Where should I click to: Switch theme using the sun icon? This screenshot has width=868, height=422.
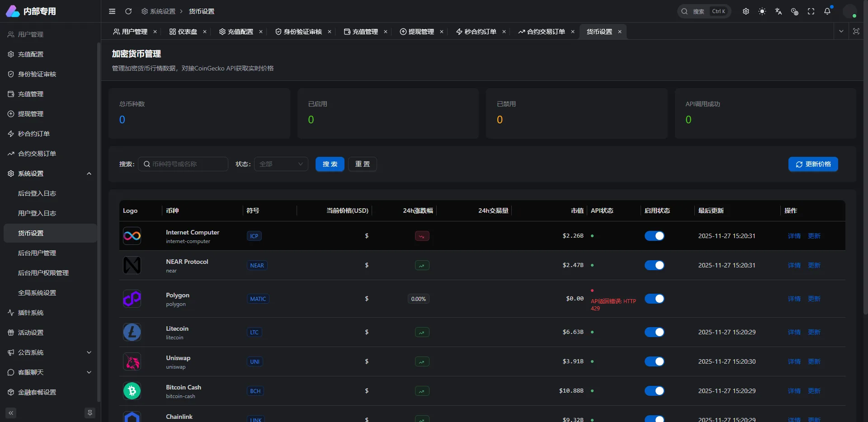point(762,11)
